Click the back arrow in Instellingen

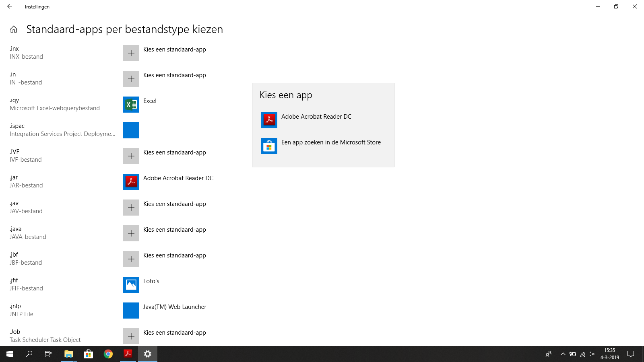coord(10,6)
